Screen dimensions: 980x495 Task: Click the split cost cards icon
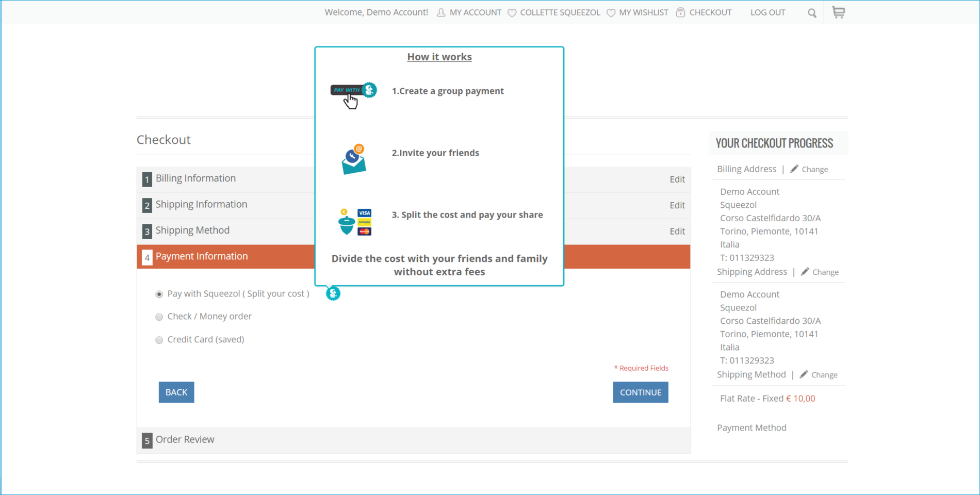(x=355, y=222)
